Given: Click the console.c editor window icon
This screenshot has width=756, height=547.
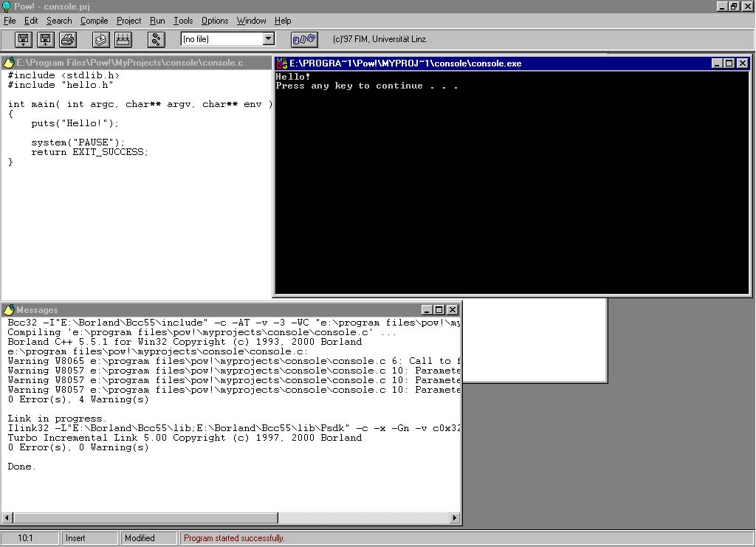Looking at the screenshot, I should pyautogui.click(x=9, y=63).
